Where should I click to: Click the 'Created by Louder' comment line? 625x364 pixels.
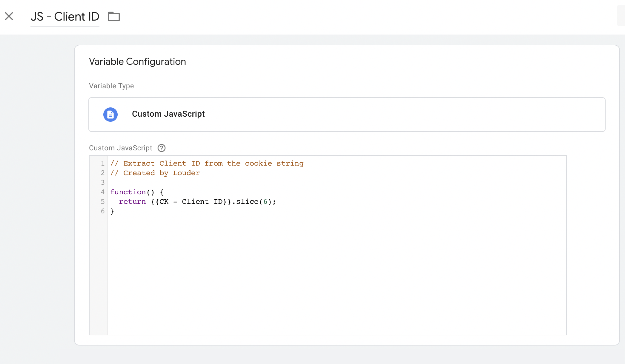click(155, 173)
